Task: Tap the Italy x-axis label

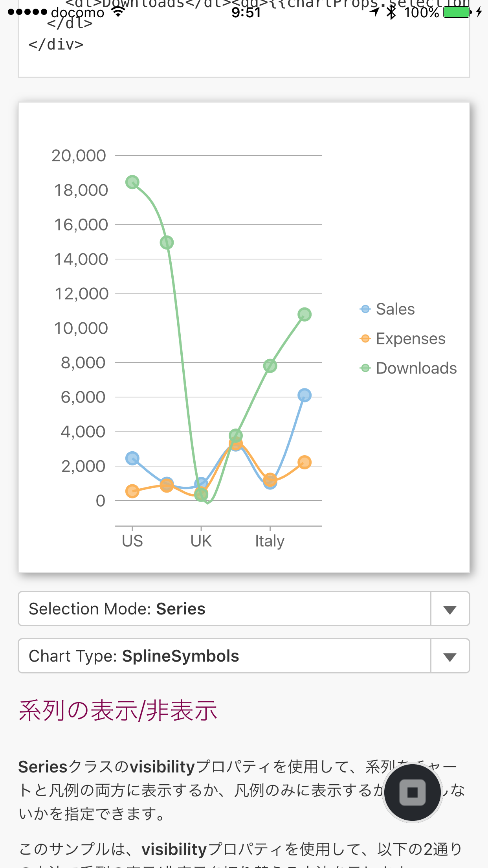Action: tap(270, 541)
